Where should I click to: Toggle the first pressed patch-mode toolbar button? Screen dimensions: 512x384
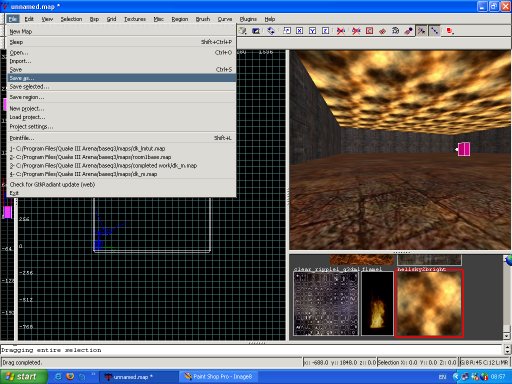tap(422, 31)
